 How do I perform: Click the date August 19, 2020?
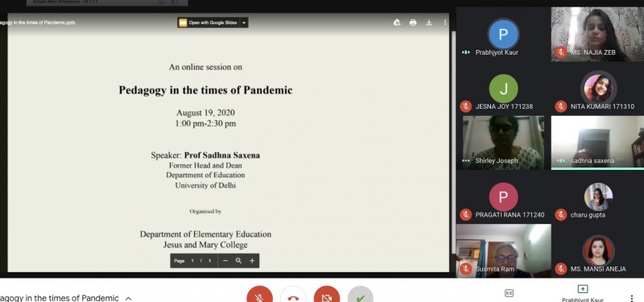[x=205, y=113]
